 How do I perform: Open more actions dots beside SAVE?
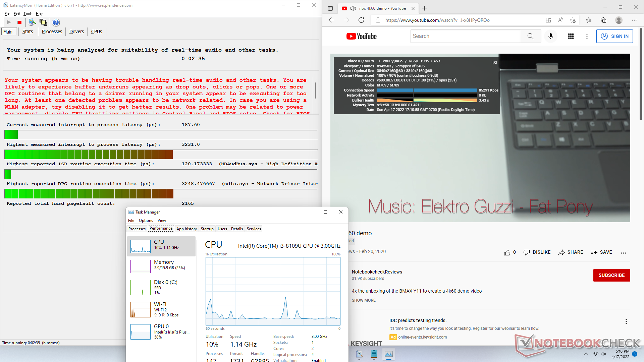tap(624, 253)
